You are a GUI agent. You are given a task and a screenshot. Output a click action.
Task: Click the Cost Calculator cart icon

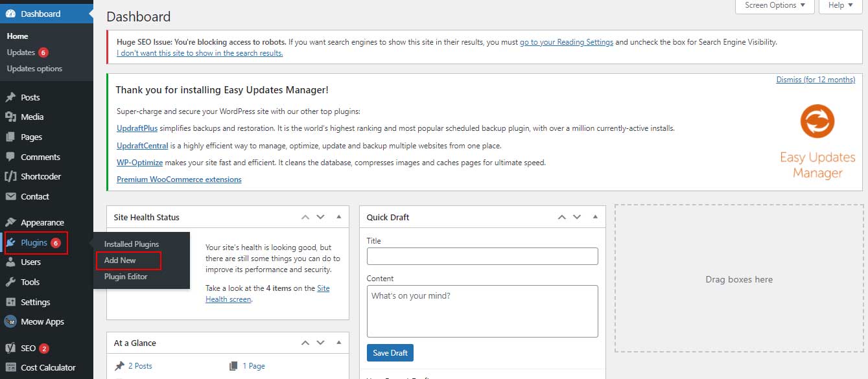coord(10,368)
